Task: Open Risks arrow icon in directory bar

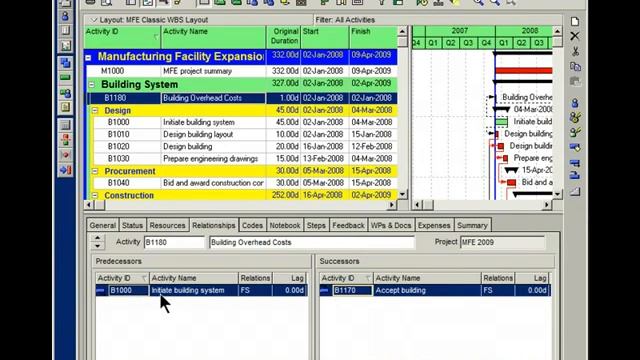Action: coord(65,170)
